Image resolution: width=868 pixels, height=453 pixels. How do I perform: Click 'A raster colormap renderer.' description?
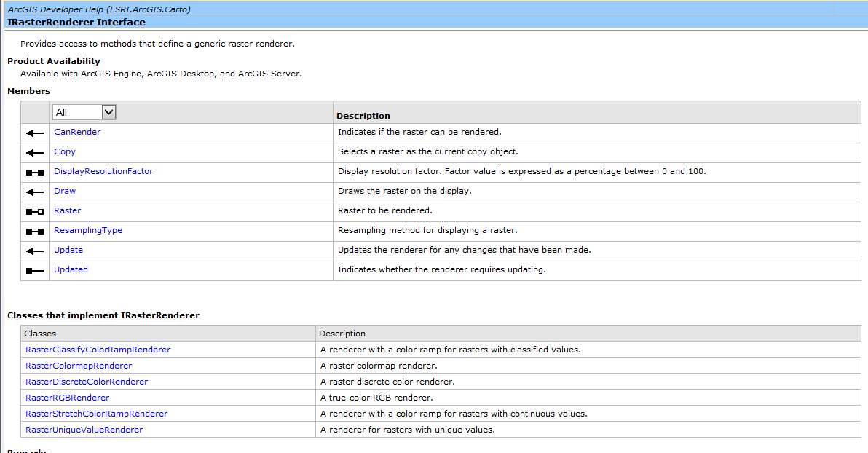pos(379,366)
